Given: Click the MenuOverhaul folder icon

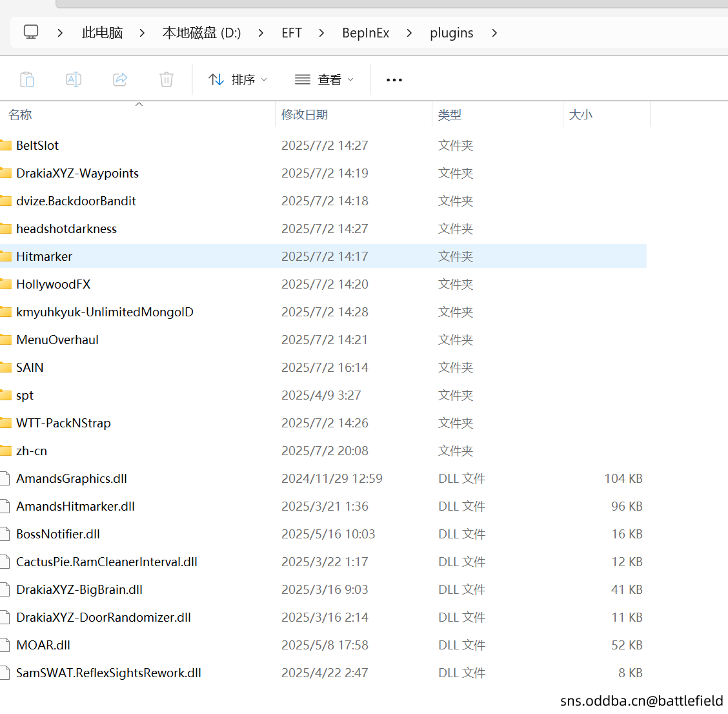Looking at the screenshot, I should pos(6,340).
